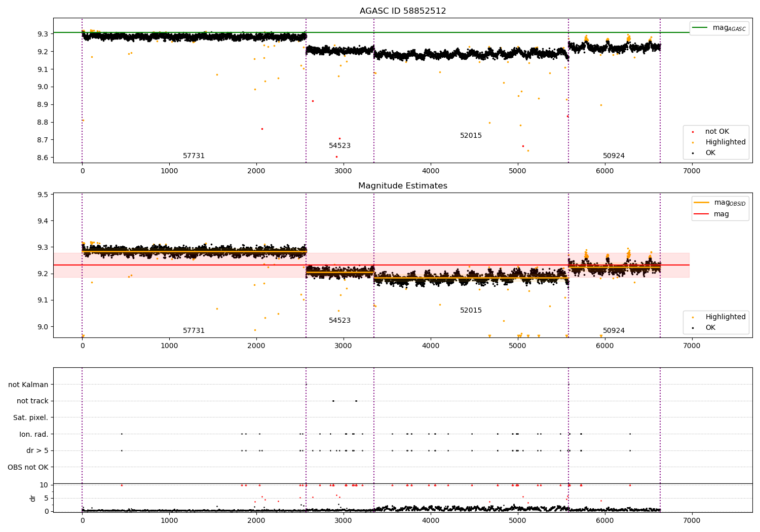Select the green mag AGASC legend line
760x532 pixels.
700,28
